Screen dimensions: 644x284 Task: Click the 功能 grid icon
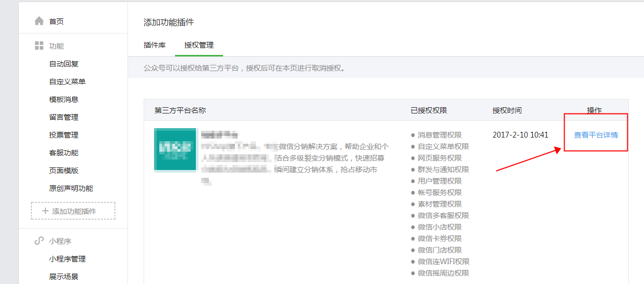[39, 46]
